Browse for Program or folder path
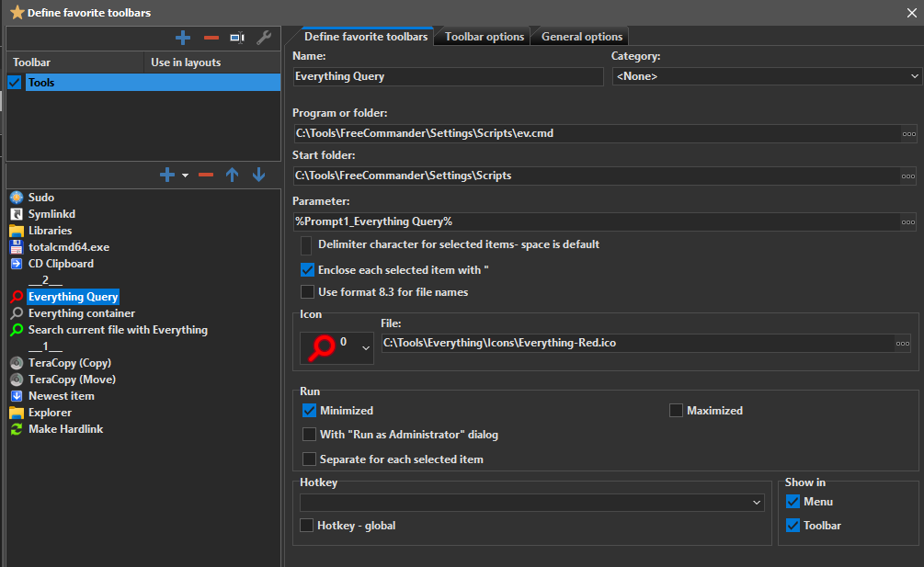Image resolution: width=924 pixels, height=567 pixels. (x=908, y=133)
